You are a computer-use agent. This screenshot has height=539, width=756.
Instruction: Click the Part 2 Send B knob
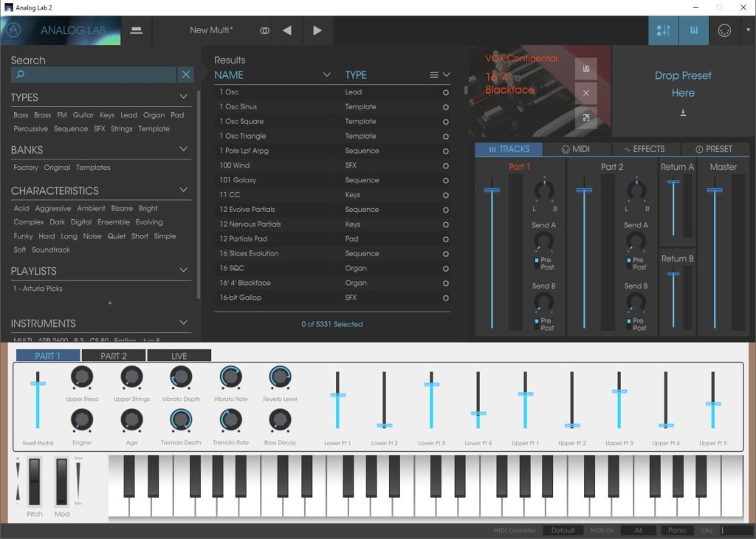click(x=636, y=302)
